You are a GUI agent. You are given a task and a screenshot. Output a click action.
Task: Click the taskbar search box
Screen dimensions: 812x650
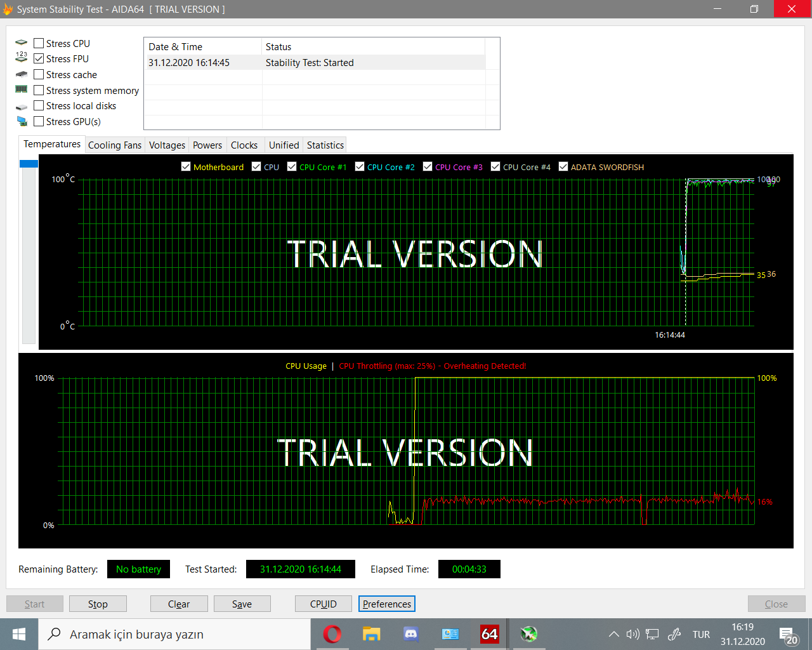174,634
